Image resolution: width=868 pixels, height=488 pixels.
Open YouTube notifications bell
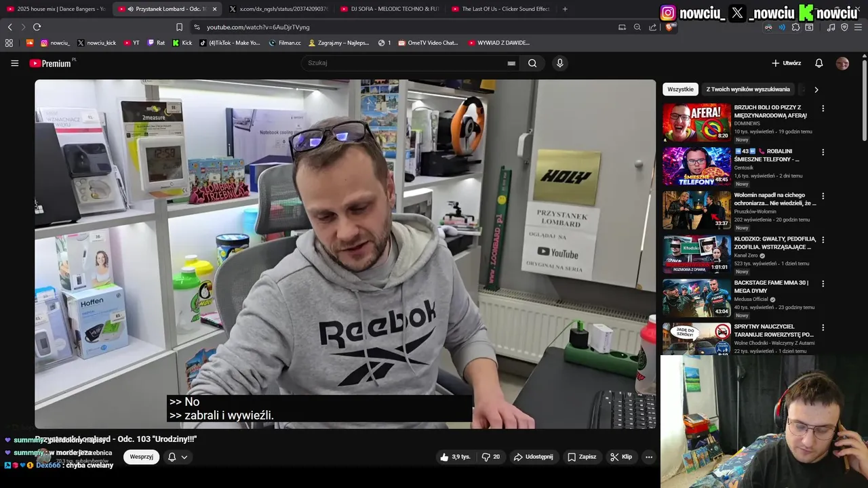tap(818, 63)
